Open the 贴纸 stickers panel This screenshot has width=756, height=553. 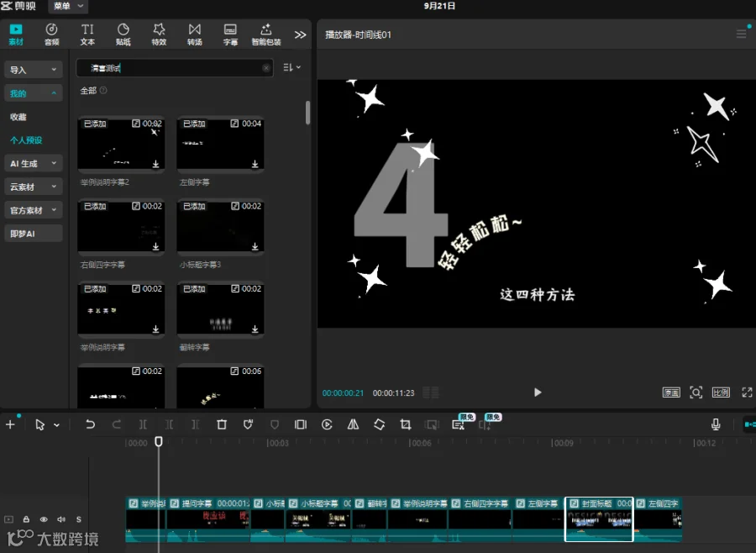123,34
